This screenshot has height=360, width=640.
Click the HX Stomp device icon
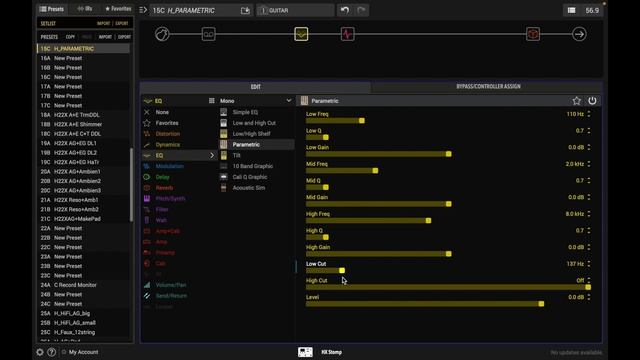pyautogui.click(x=305, y=352)
